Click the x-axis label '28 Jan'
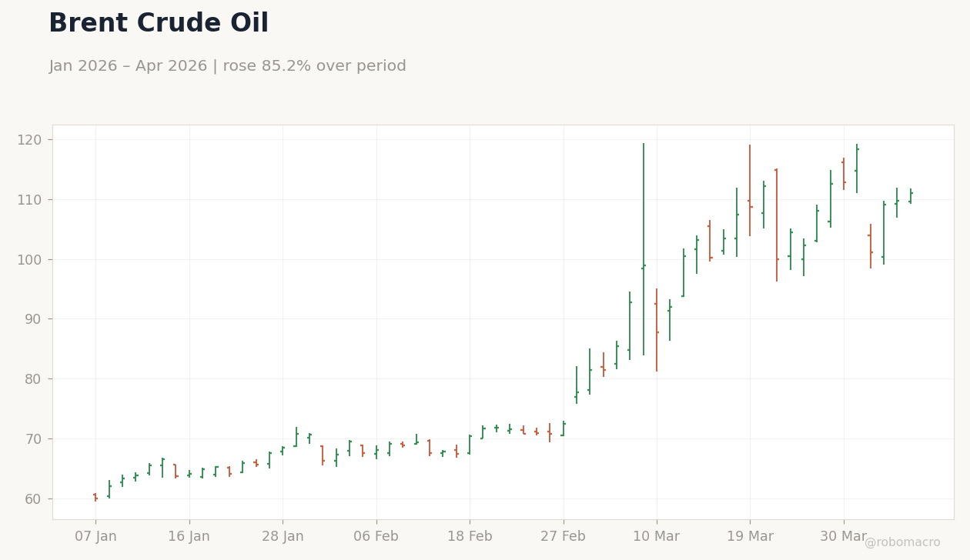970x560 pixels. 283,537
